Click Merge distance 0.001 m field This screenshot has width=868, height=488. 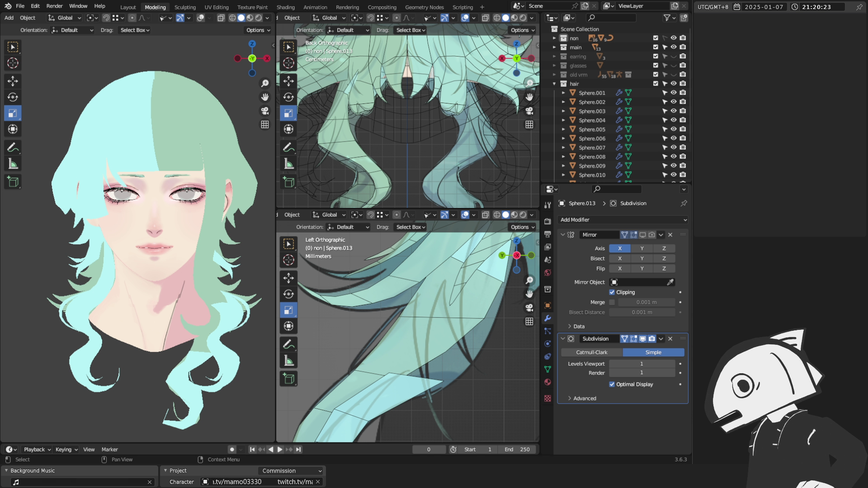[x=646, y=302]
